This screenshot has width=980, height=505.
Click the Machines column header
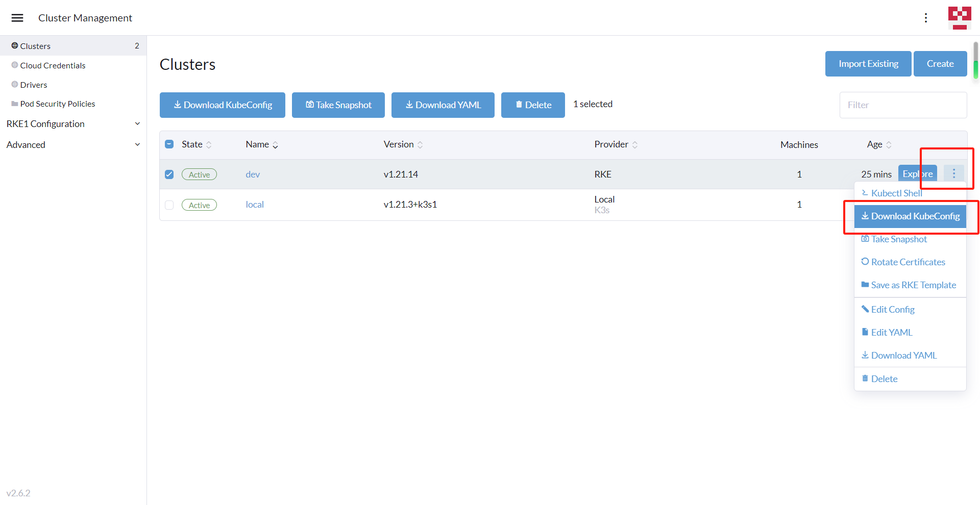coord(799,145)
